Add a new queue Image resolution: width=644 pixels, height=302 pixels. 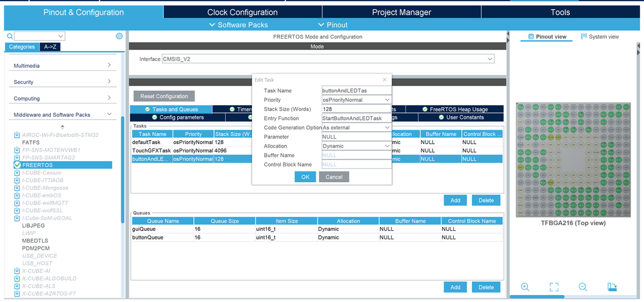(455, 287)
